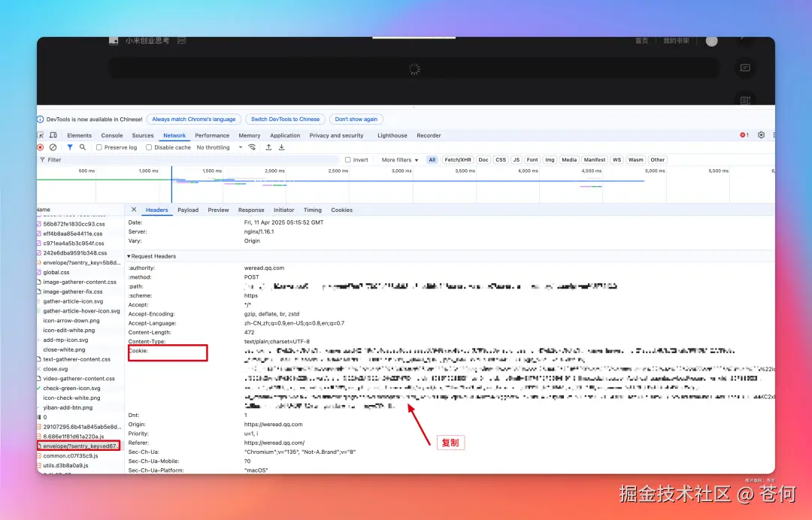Viewport: 812px width, 520px height.
Task: Filter requests by WS type
Action: coord(617,160)
